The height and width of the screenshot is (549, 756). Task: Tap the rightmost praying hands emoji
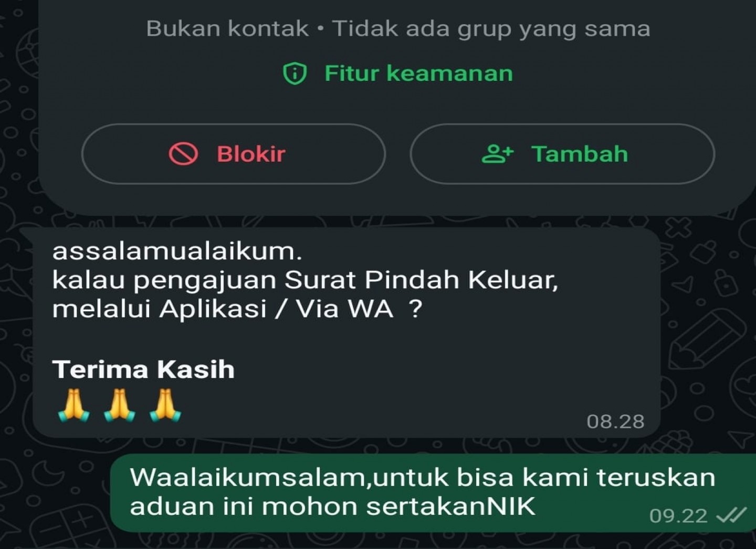pos(165,405)
